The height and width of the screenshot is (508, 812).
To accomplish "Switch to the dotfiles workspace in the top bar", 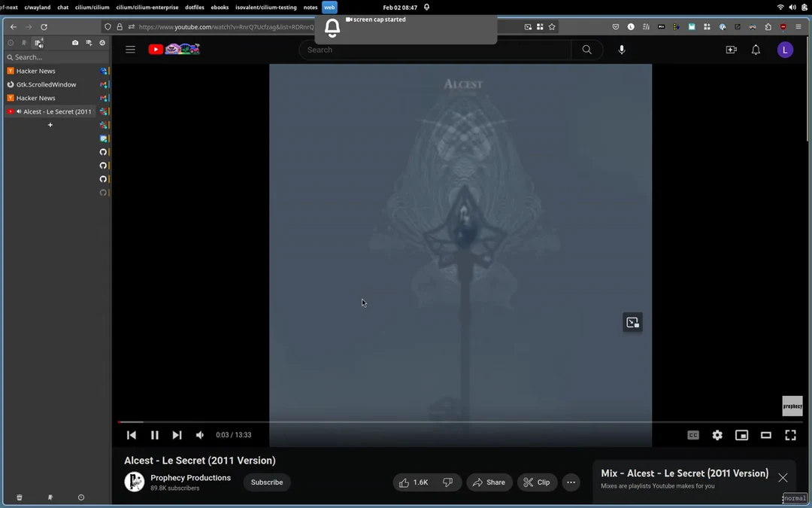I will tap(194, 7).
